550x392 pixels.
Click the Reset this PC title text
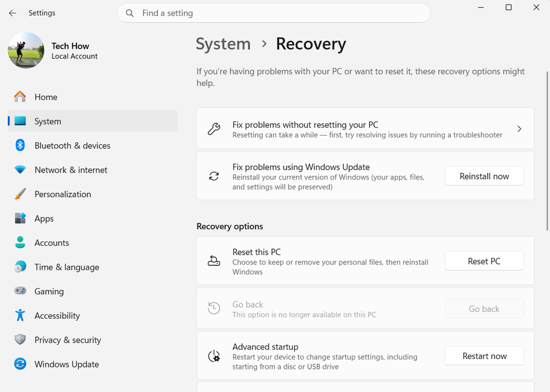tap(257, 252)
